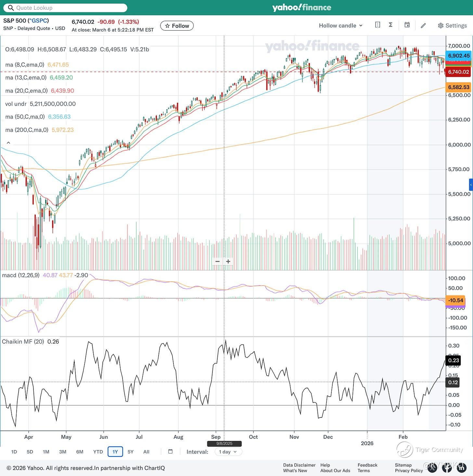473x476 pixels.
Task: Activate the pencil drawing tool
Action: tap(423, 25)
